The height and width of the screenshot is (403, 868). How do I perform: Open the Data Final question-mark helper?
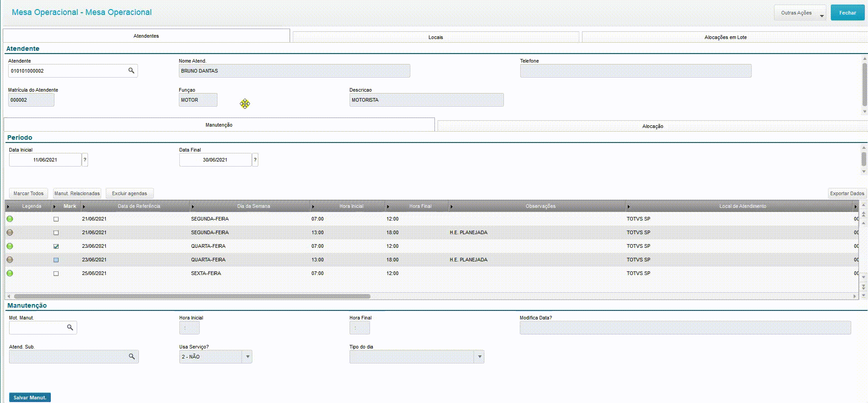[255, 160]
